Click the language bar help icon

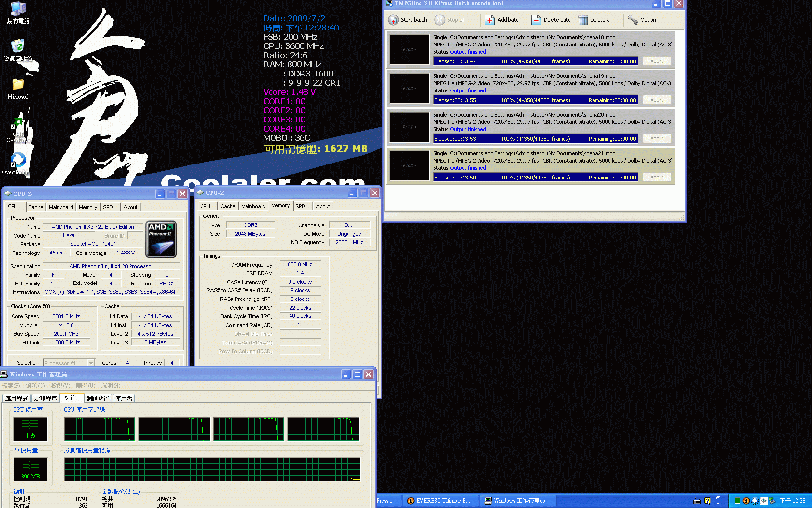(708, 501)
